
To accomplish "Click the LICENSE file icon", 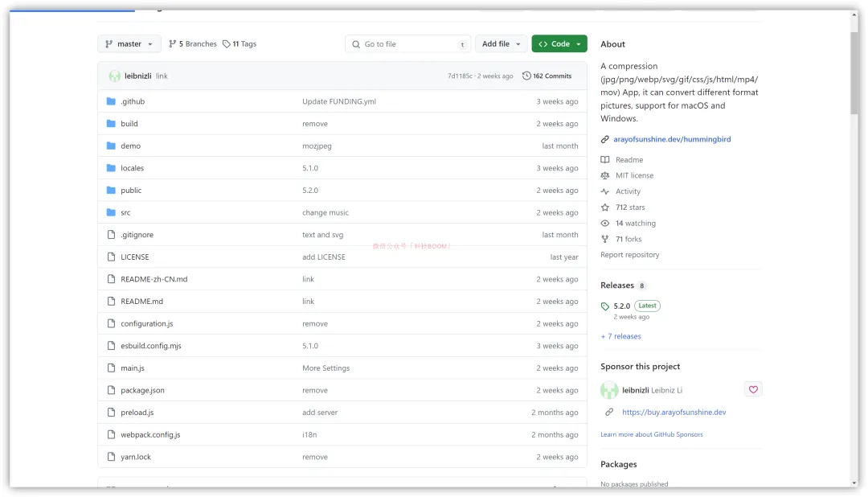I will coord(111,257).
